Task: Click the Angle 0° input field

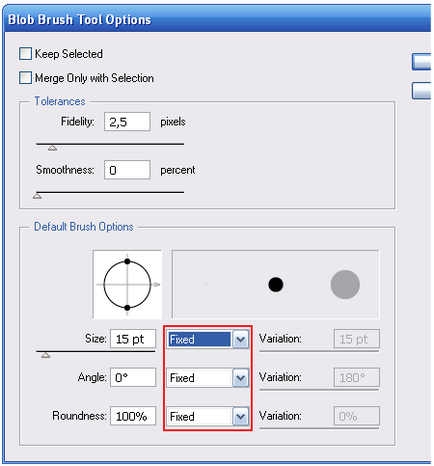Action: point(133,377)
